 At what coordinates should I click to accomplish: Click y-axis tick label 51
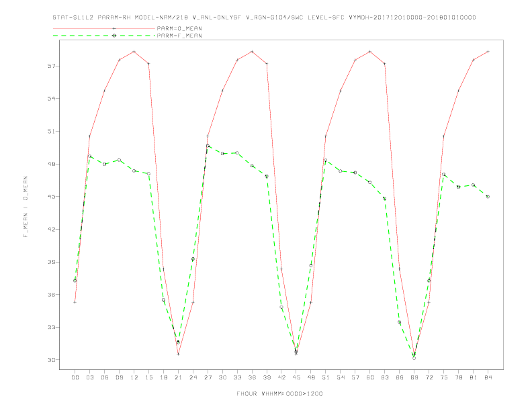[52, 131]
